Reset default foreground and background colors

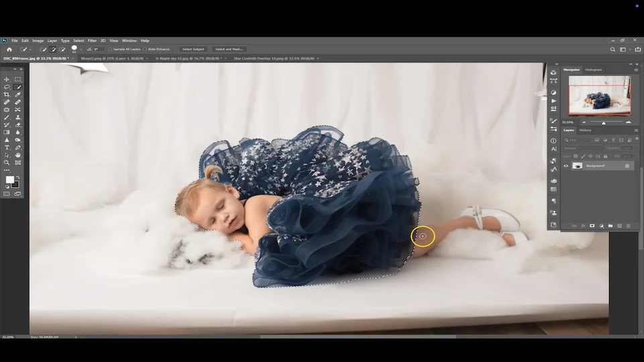7,187
